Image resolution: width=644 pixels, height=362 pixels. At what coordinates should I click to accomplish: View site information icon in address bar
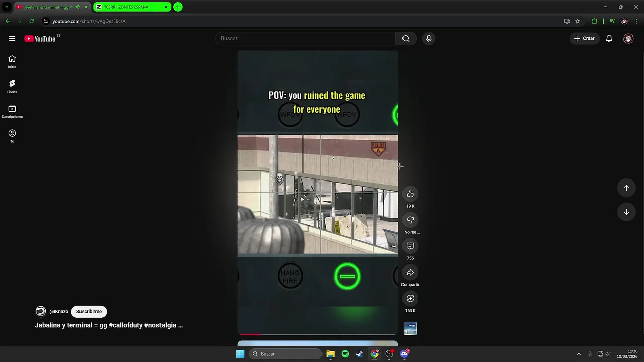click(x=46, y=21)
